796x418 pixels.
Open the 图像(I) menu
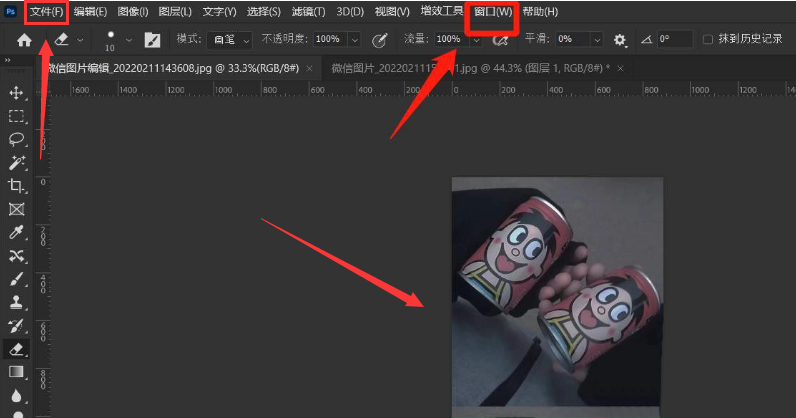click(132, 12)
